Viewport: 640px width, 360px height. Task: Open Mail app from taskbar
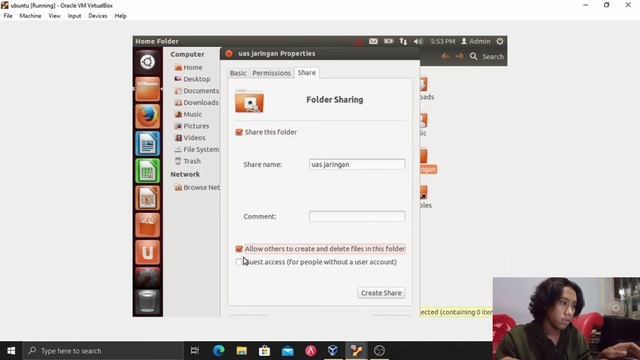pos(288,351)
